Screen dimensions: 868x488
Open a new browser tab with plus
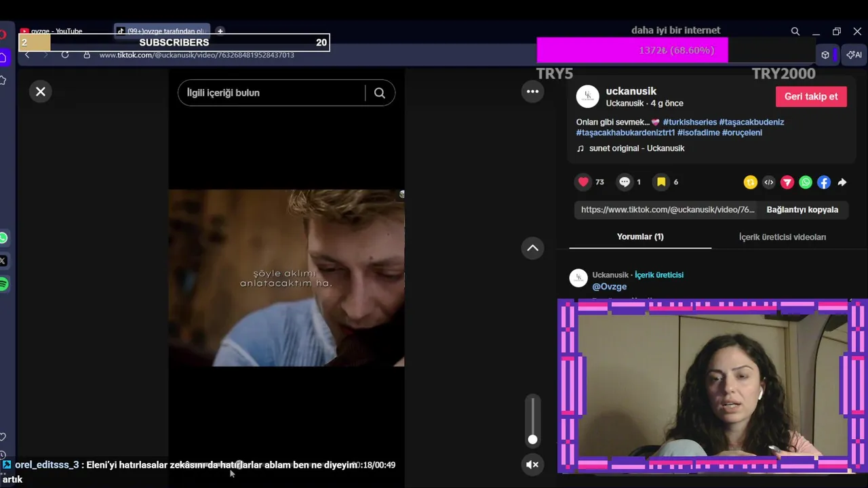220,31
